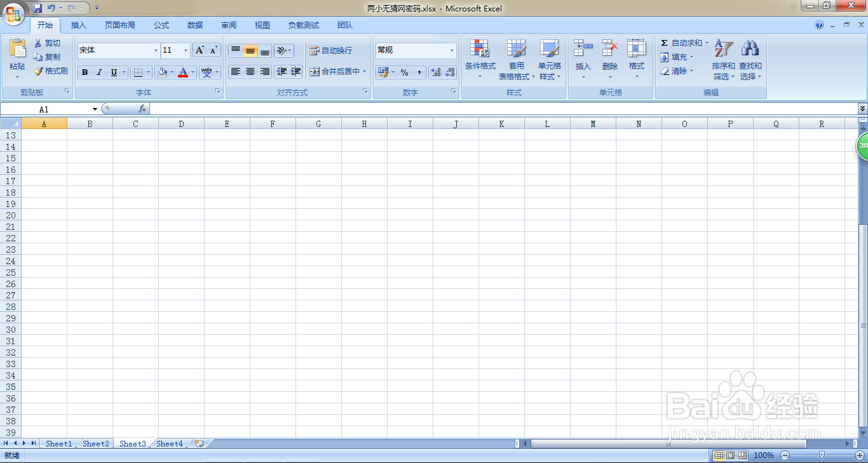Increase decimal places
This screenshot has width=868, height=463.
point(435,72)
